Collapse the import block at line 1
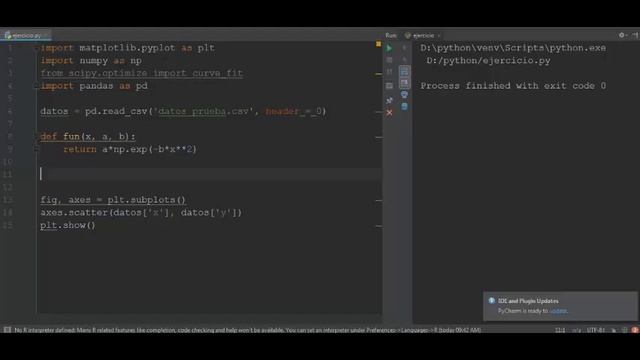 tap(37, 48)
